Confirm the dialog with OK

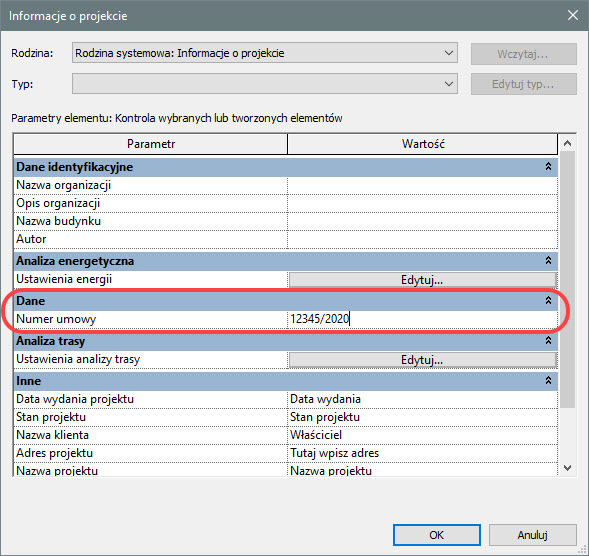[436, 535]
